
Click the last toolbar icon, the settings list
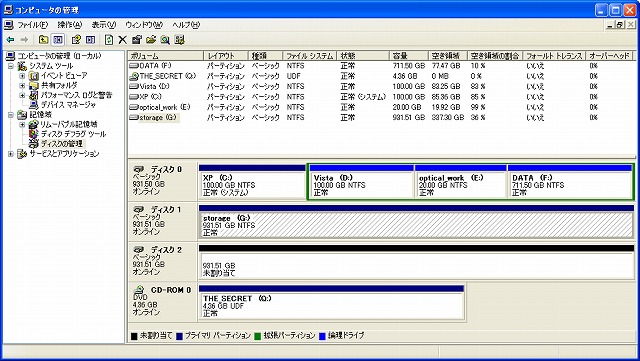[179, 40]
